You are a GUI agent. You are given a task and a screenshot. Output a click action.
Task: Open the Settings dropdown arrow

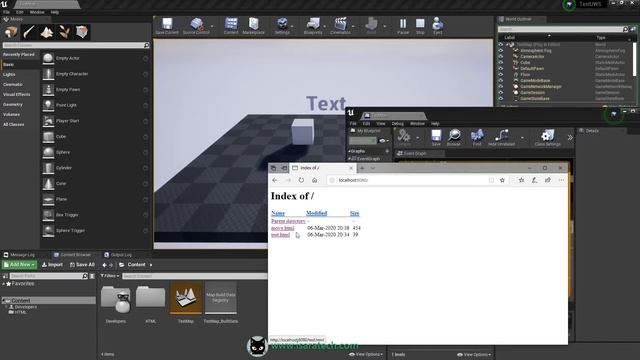click(293, 26)
